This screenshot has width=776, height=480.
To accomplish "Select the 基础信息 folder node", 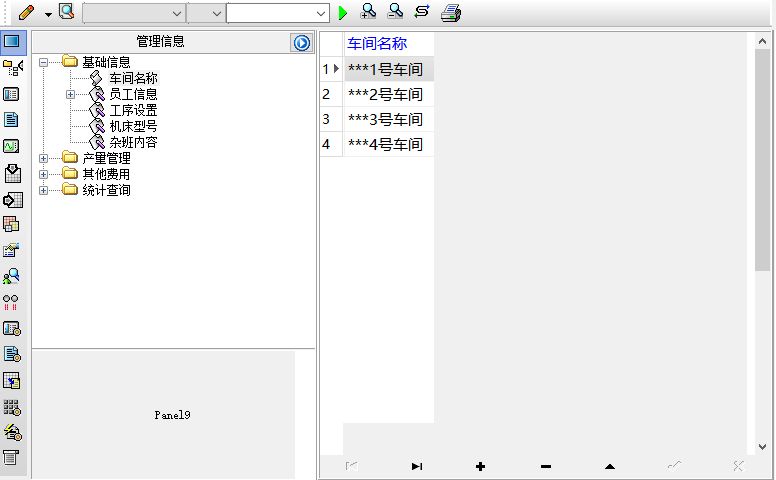I will coord(106,62).
